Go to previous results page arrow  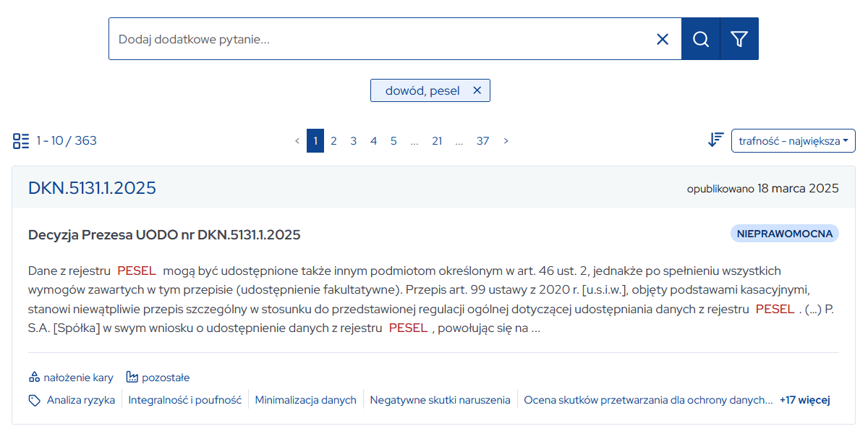tap(297, 141)
